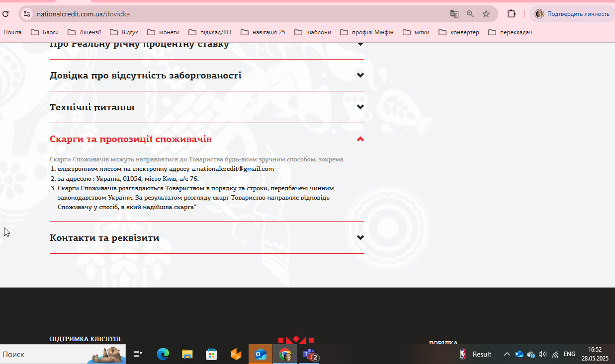Image resolution: width=615 pixels, height=364 pixels.
Task: Open the 'монети' bookmark folder
Action: [x=163, y=32]
